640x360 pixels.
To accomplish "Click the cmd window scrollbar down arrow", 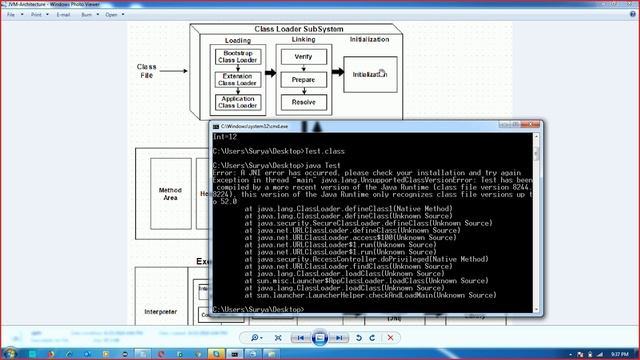I will point(536,309).
